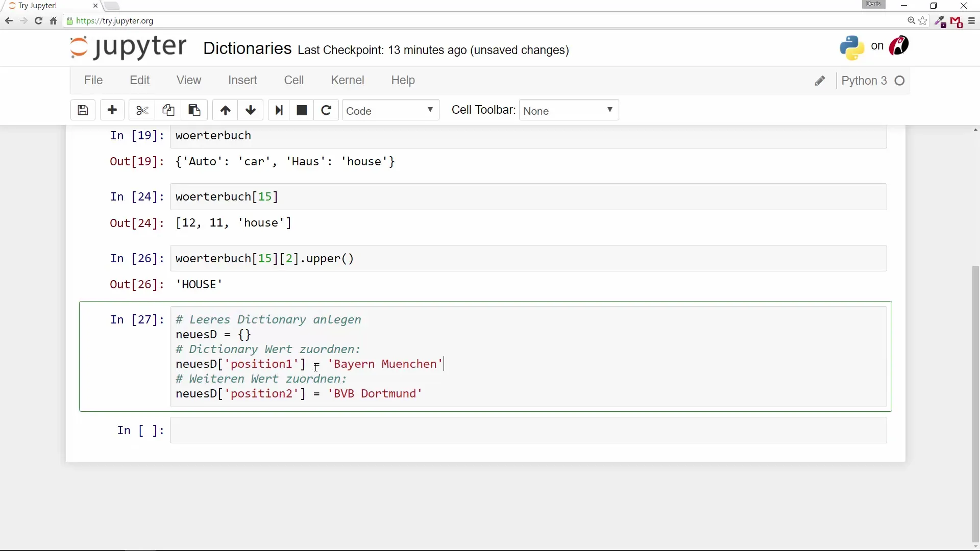Open the Insert menu
This screenshot has height=551, width=980.
point(242,80)
